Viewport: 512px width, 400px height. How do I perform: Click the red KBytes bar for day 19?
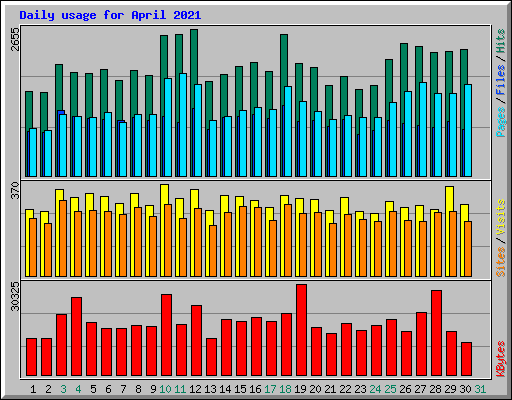click(x=301, y=330)
